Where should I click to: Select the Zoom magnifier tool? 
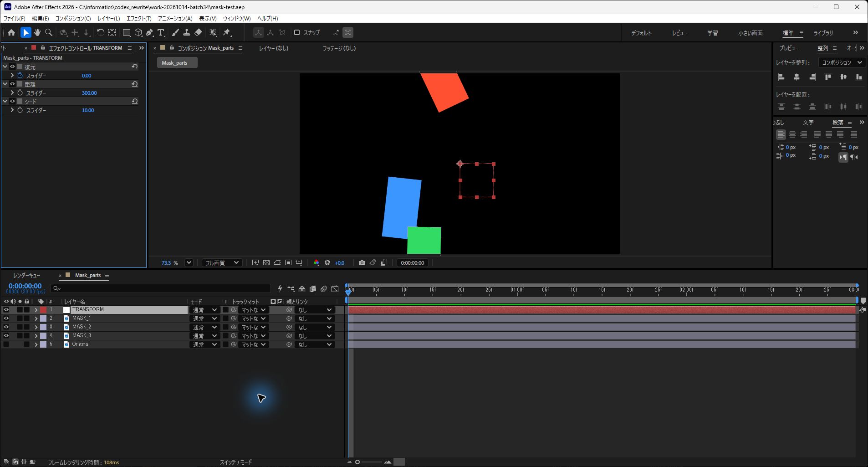point(49,32)
